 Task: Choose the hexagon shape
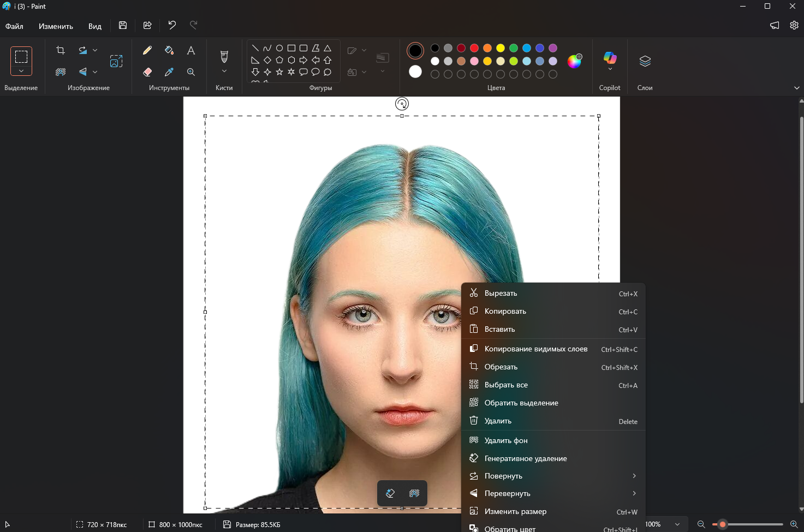(291, 60)
